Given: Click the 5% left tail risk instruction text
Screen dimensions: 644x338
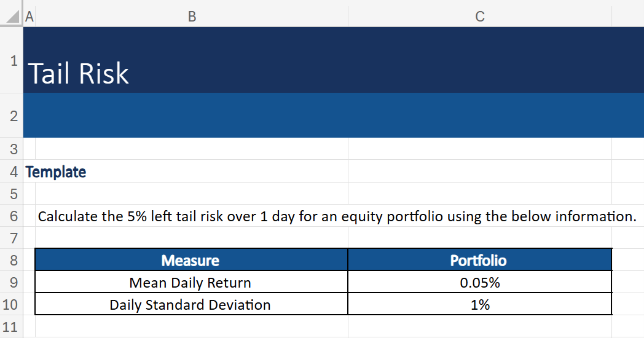Looking at the screenshot, I should tap(337, 216).
